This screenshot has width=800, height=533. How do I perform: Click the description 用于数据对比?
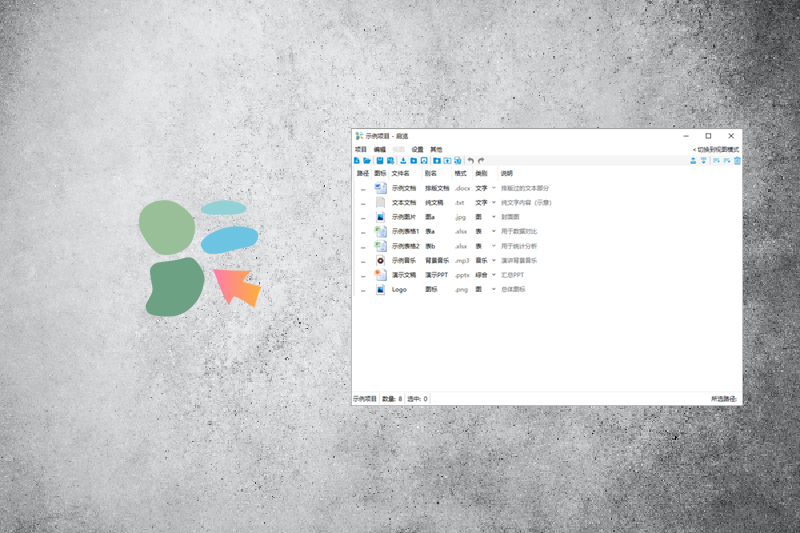click(x=519, y=232)
